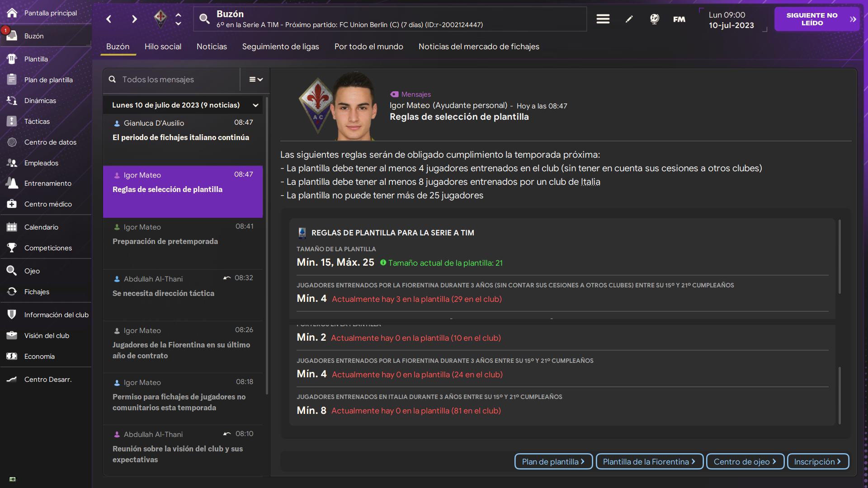Open Dinámicas sidebar icon
Image resolution: width=868 pixels, height=488 pixels.
click(12, 100)
